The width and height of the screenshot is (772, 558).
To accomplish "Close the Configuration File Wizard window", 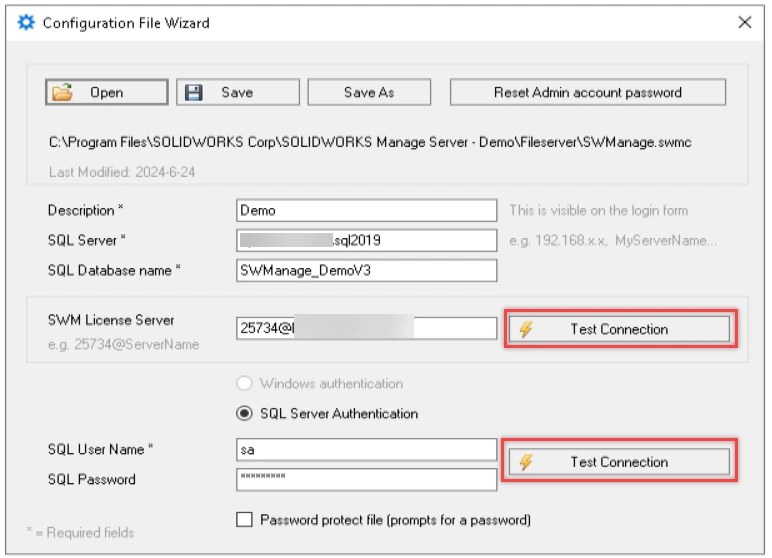I will (x=744, y=22).
